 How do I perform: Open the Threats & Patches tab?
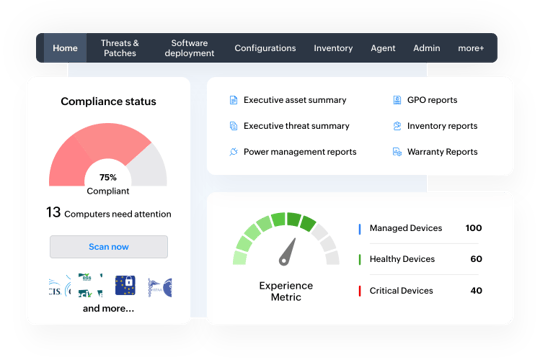(120, 48)
